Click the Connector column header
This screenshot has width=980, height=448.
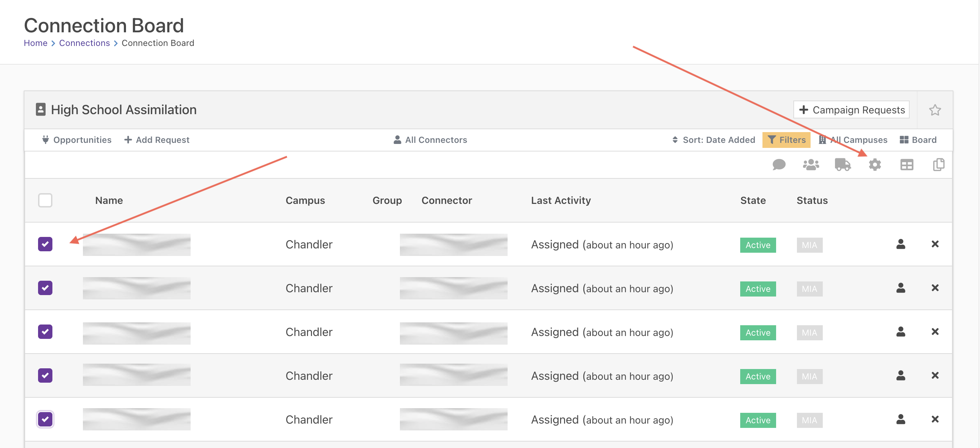447,200
